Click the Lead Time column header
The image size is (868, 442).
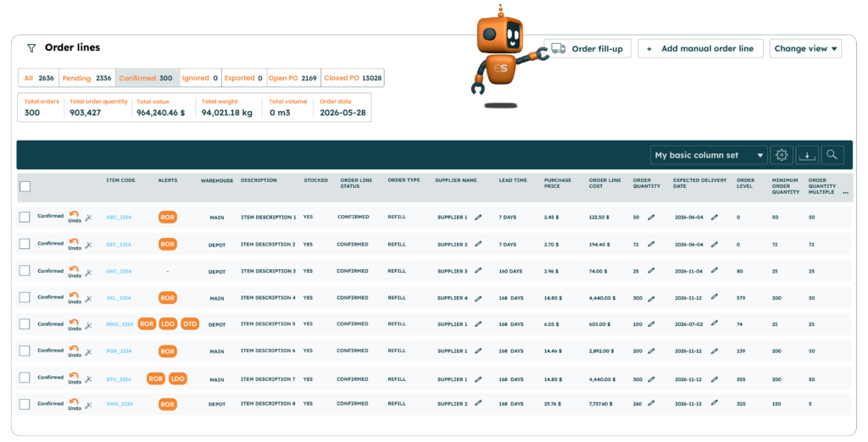[x=513, y=180]
